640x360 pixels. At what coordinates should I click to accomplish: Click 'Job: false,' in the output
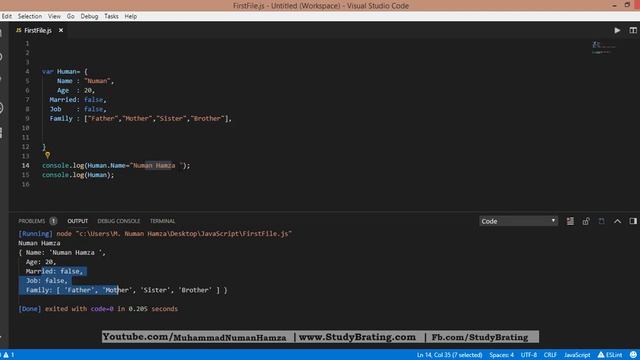(46, 280)
